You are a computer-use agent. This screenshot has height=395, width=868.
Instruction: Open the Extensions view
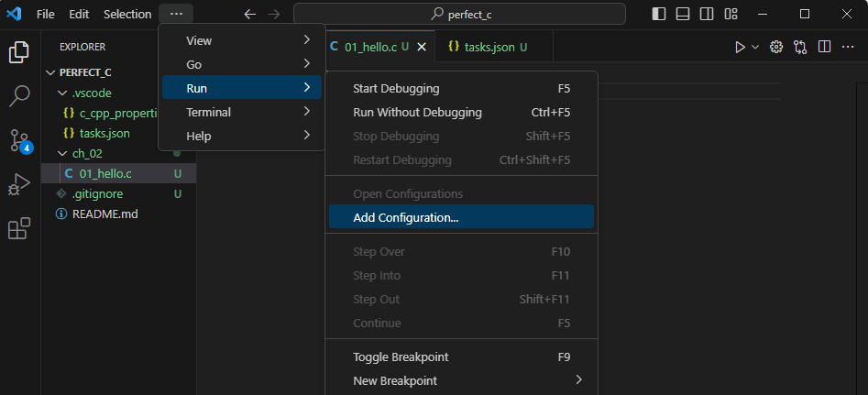[19, 228]
